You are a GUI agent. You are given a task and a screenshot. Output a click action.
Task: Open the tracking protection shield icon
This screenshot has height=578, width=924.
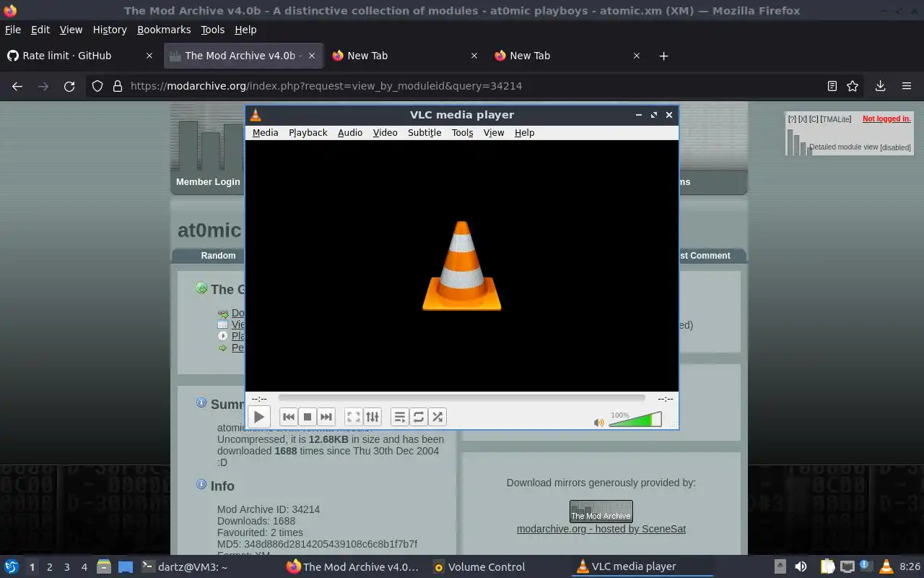click(97, 86)
